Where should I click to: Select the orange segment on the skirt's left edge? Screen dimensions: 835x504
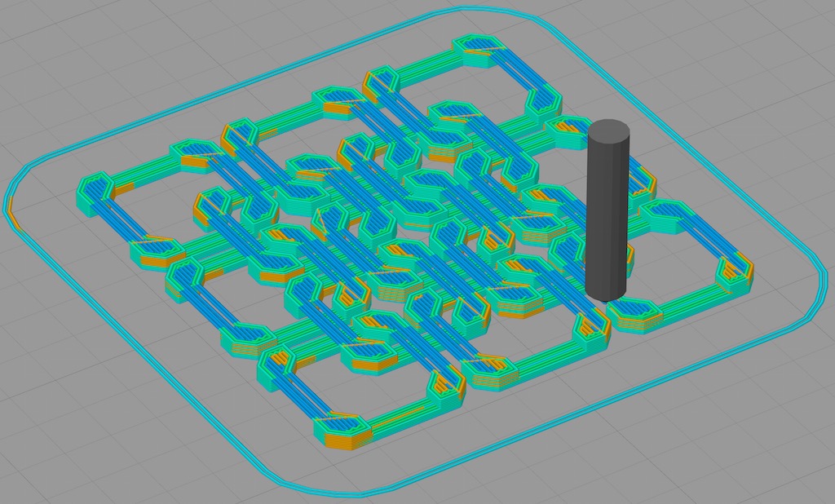(x=12, y=214)
